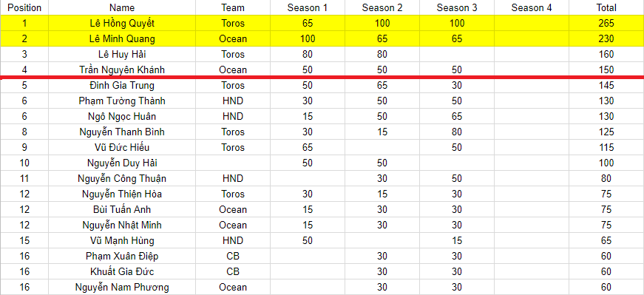Select the Position column header cell
Viewport: 644px width, 295px height.
[24, 7]
